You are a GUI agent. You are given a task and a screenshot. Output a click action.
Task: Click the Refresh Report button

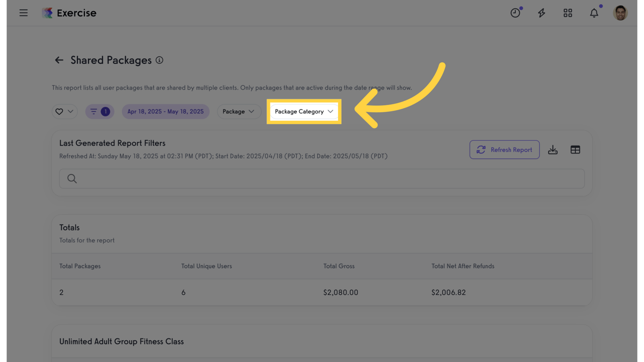(504, 150)
